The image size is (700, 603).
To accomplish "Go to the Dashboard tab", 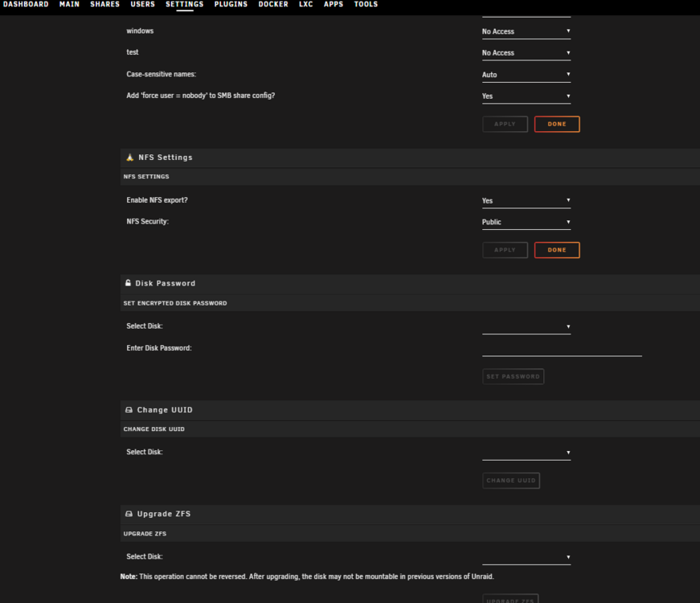I will 26,5.
